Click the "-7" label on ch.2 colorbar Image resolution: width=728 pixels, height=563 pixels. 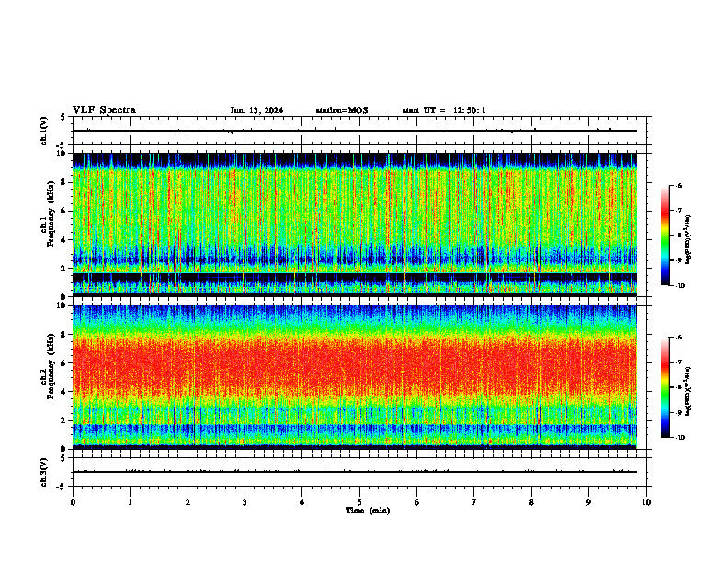678,362
